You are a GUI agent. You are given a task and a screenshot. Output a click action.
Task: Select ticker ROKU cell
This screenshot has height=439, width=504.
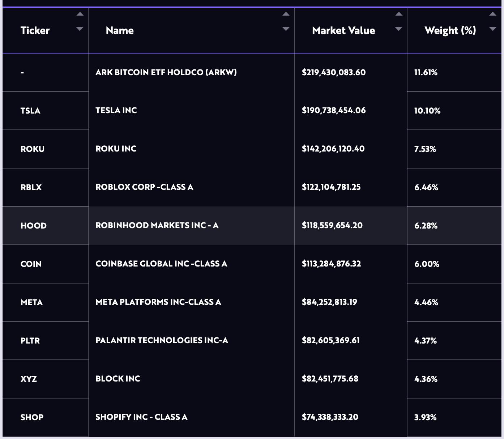point(46,149)
